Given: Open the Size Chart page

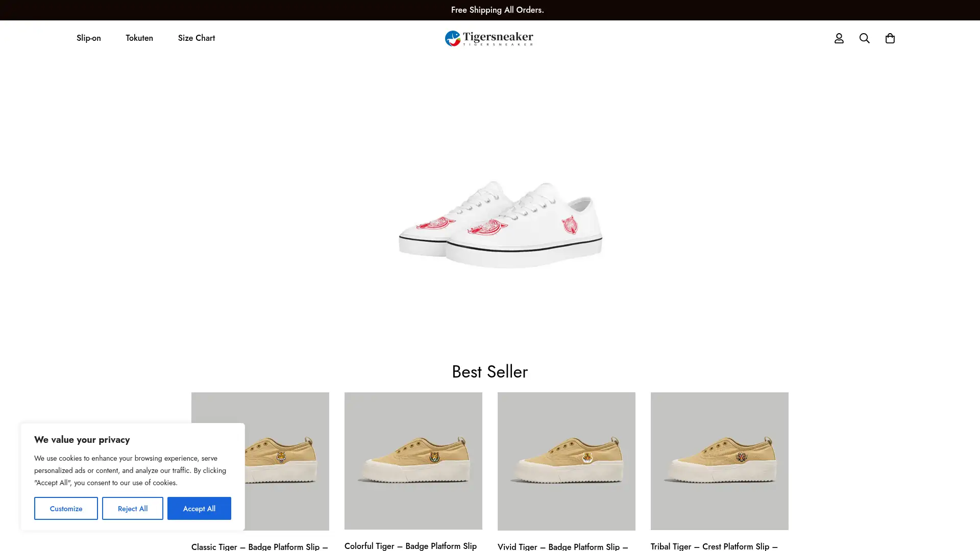Looking at the screenshot, I should click(x=196, y=38).
